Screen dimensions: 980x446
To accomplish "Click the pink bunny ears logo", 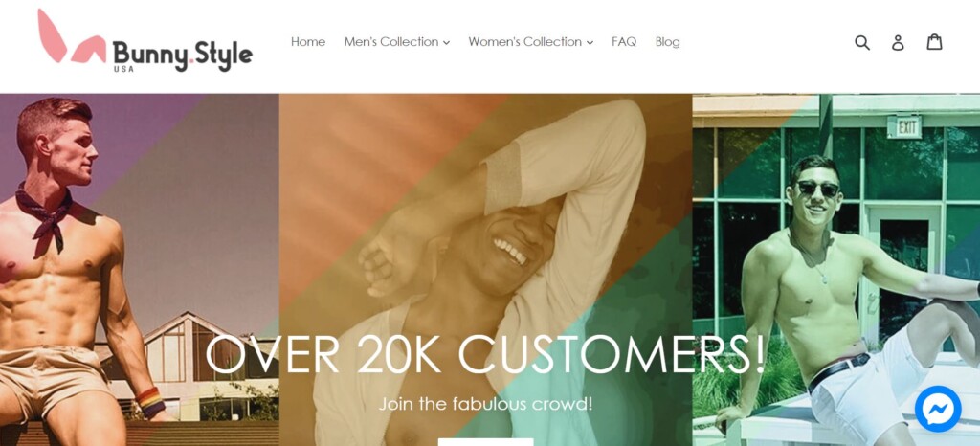I will point(71,36).
